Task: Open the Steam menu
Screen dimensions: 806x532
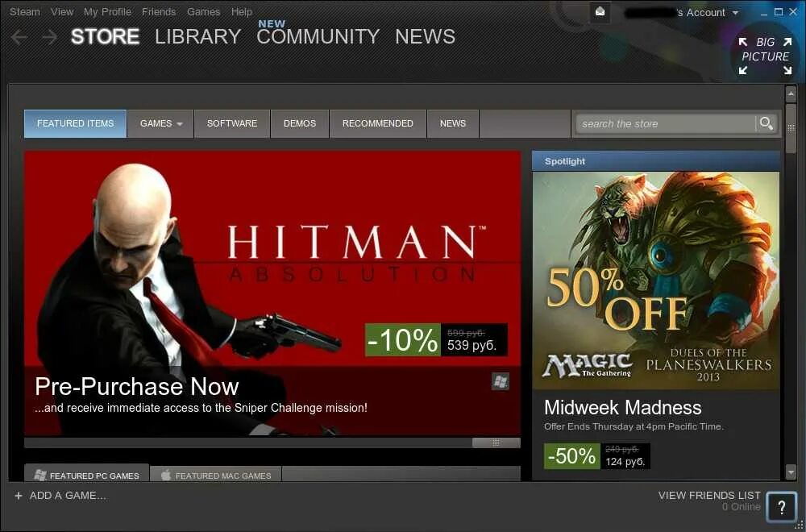Action: (x=25, y=11)
